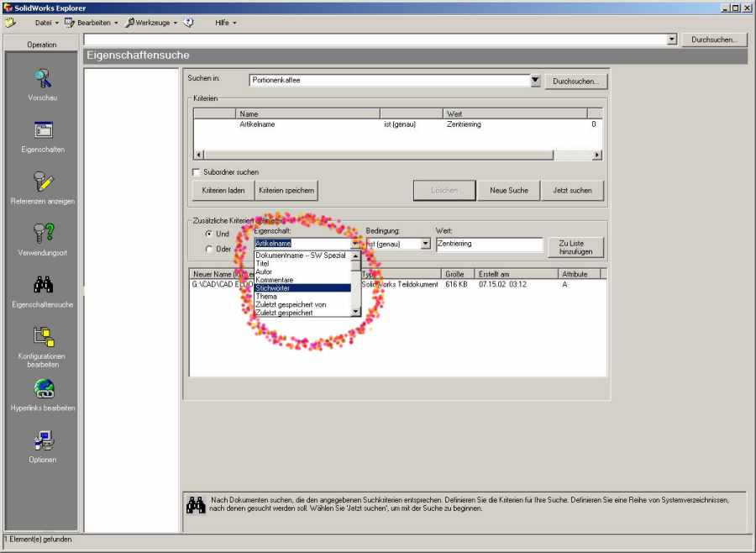The height and width of the screenshot is (553, 756).
Task: Open the Vorschau preview icon
Action: [x=43, y=78]
